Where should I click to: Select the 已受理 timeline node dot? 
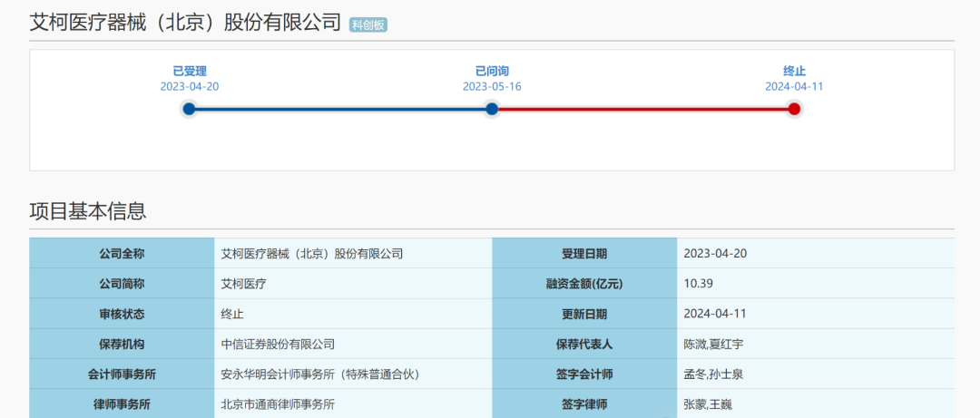(x=190, y=110)
